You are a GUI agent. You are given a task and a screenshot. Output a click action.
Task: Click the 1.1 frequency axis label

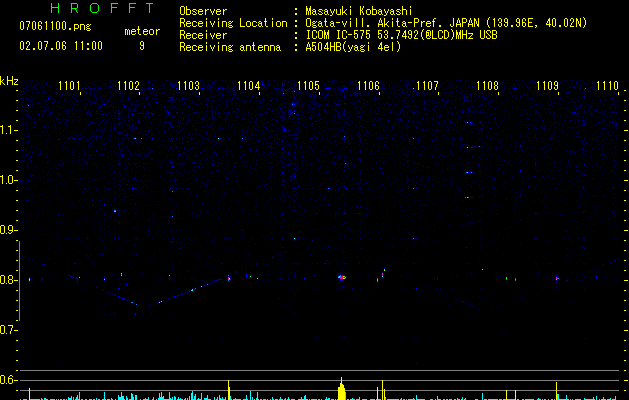(8, 130)
